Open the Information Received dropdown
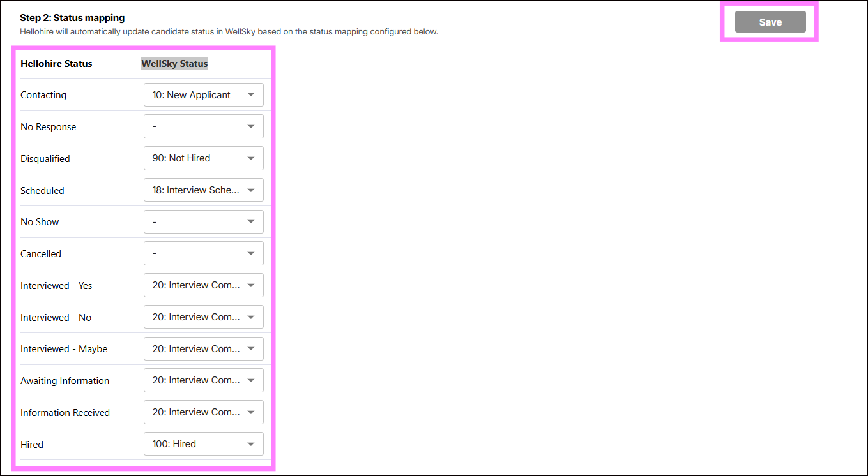 204,412
